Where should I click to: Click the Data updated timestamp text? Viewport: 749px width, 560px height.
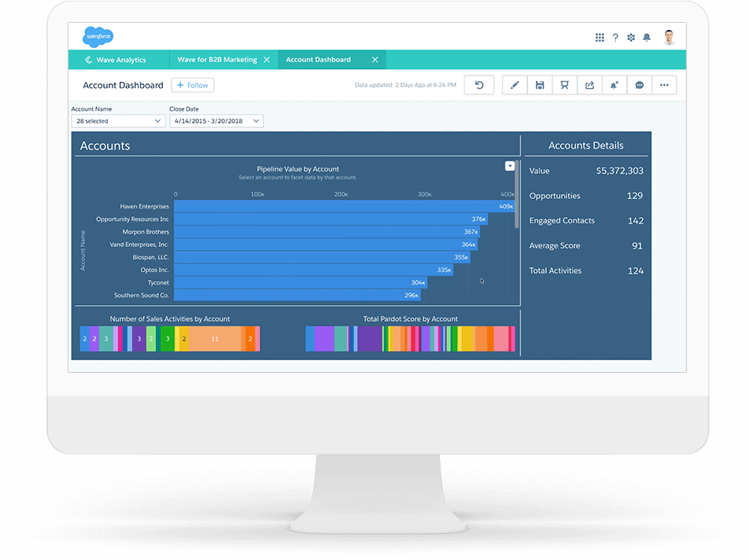405,85
